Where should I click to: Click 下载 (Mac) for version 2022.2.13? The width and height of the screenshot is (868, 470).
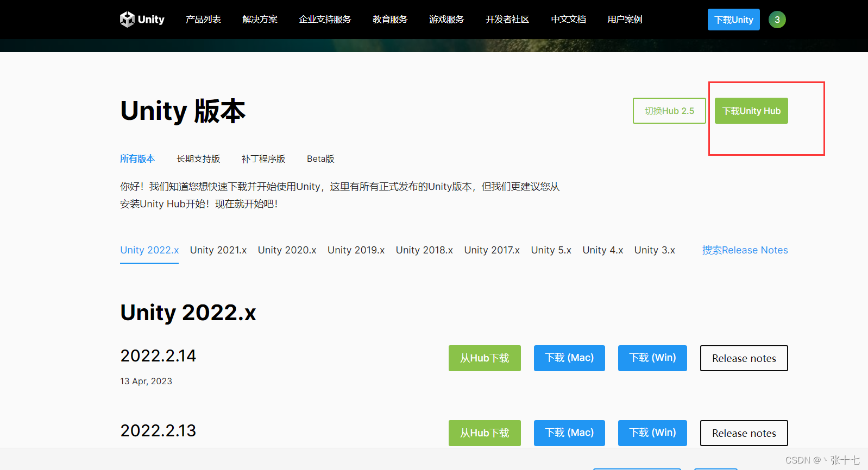coord(569,433)
